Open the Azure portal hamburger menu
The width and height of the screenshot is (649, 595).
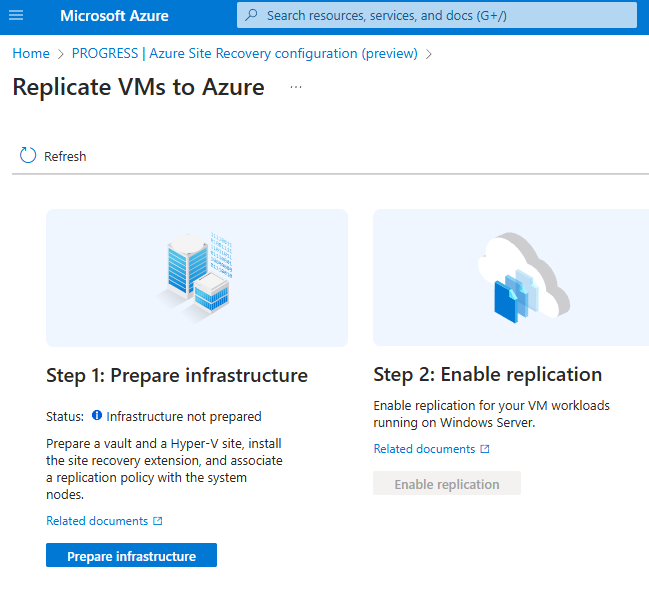click(16, 16)
